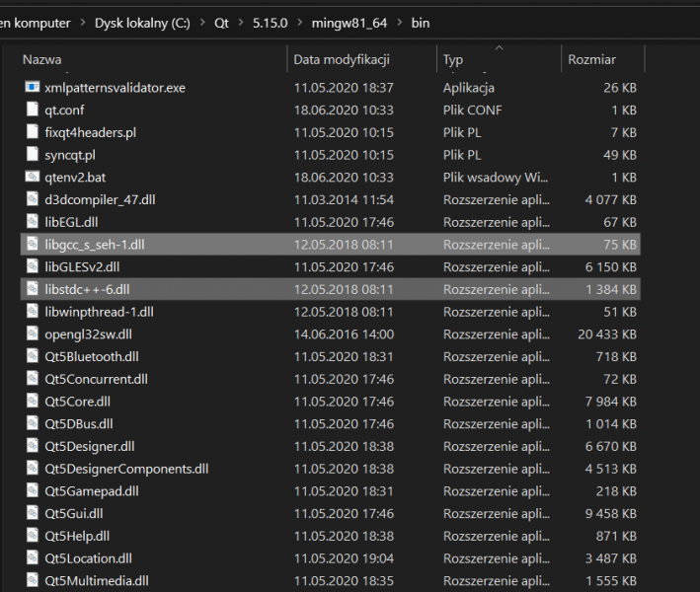Navigate to Dysk lokalny (C:) in breadcrumb

[x=144, y=22]
